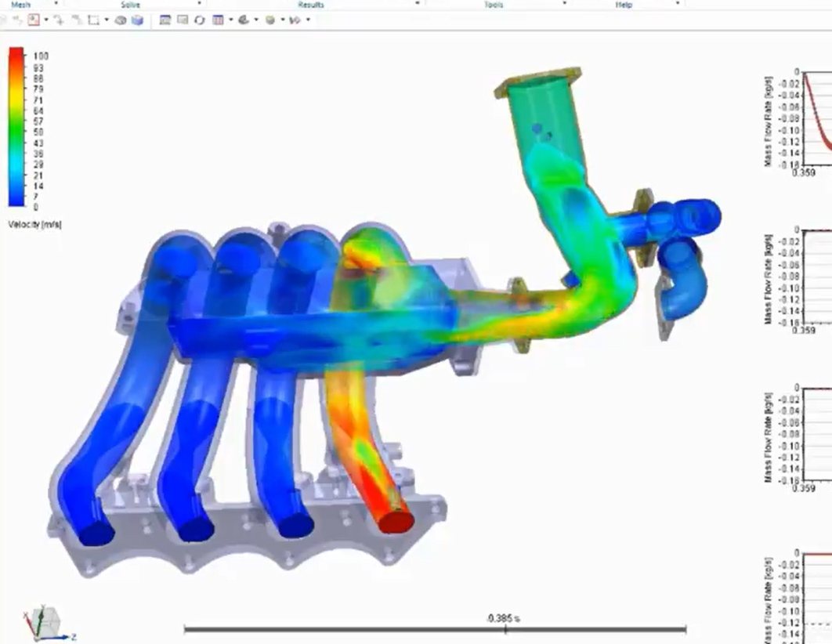Open dropdown next to red-outlined selection icon

46,20
